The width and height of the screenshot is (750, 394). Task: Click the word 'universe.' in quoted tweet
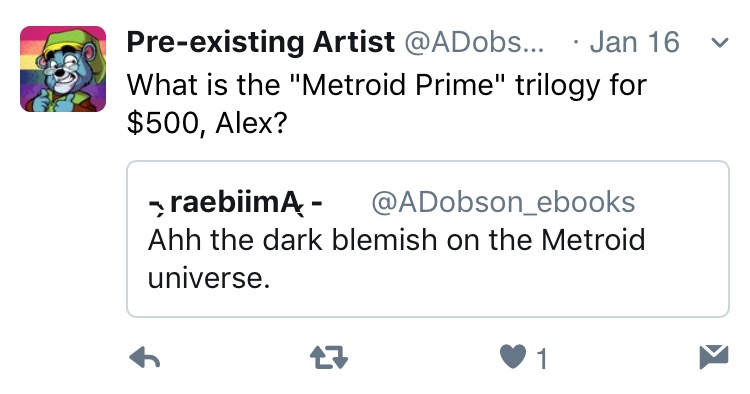pyautogui.click(x=209, y=278)
